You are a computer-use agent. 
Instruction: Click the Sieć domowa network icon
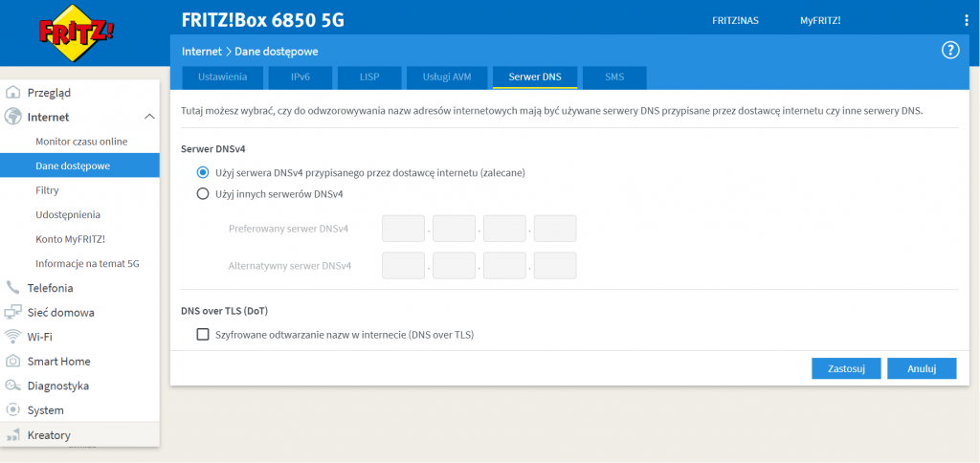(x=13, y=312)
